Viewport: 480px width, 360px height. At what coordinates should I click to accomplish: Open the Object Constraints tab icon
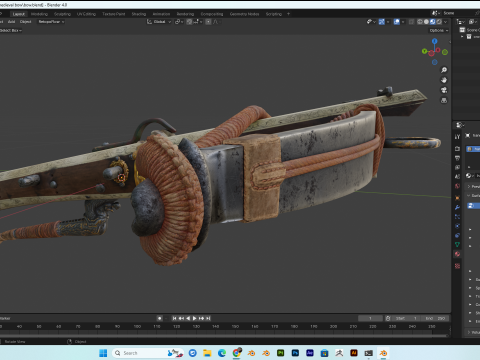click(x=457, y=235)
